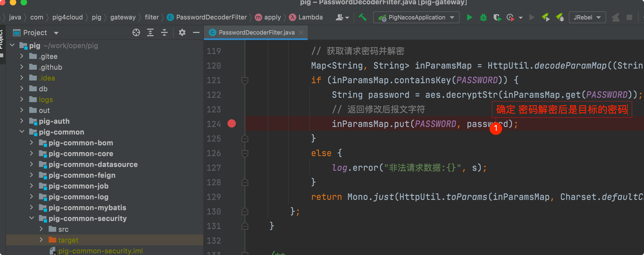
Task: Switch to the PasswordDecoderFilter.java editor tab
Action: click(x=256, y=32)
